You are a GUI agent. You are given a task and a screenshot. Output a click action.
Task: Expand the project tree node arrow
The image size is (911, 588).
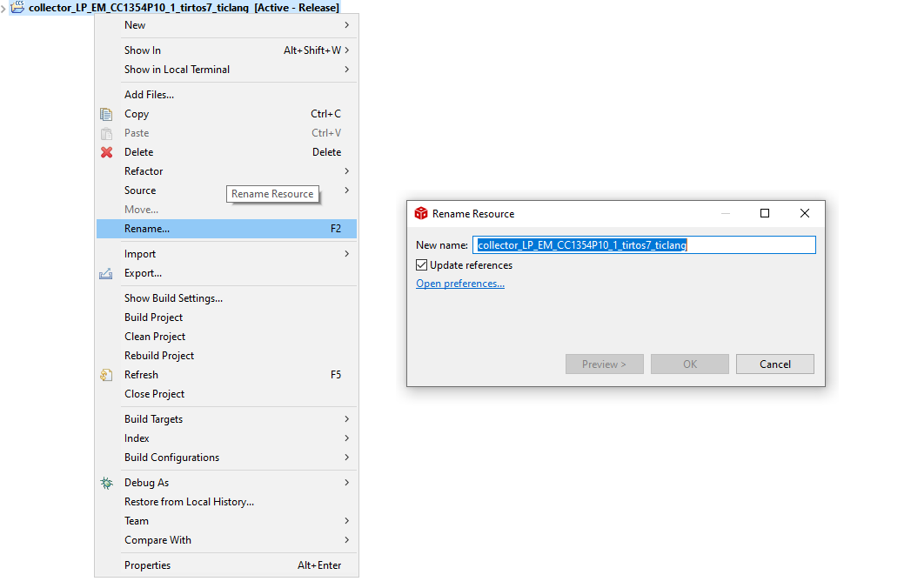click(4, 8)
